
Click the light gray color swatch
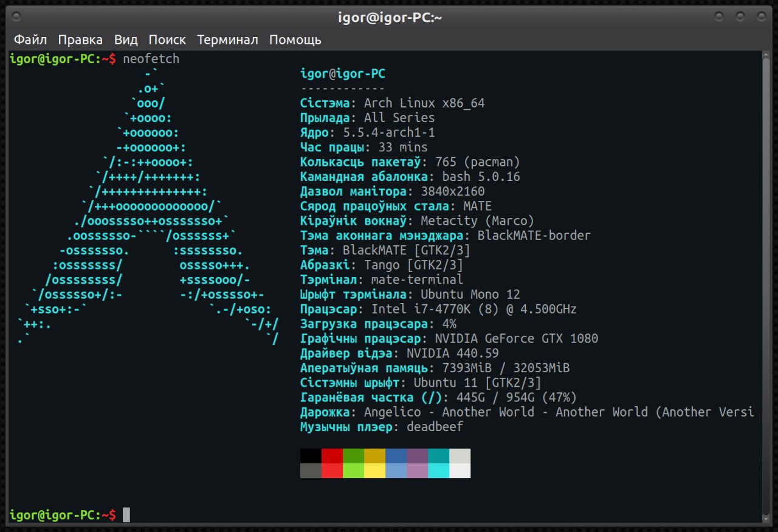coord(460,456)
